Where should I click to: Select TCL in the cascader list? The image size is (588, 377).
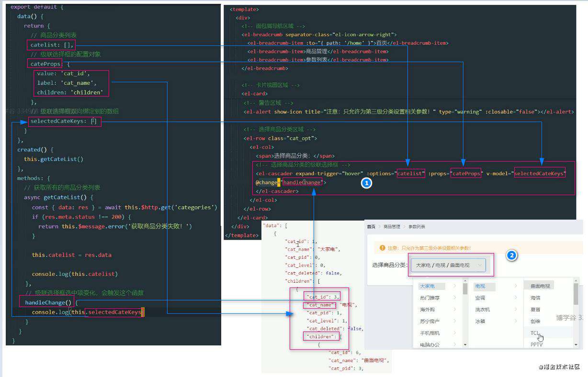tap(535, 333)
